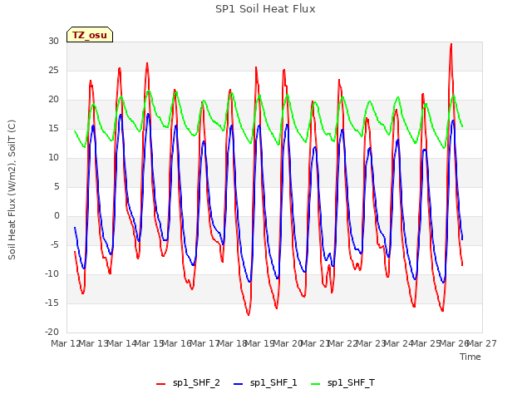Image resolution: width=532 pixels, height=399 pixels.
Task: Click the Mar 18 x-axis tick label
Action: pos(233,343)
